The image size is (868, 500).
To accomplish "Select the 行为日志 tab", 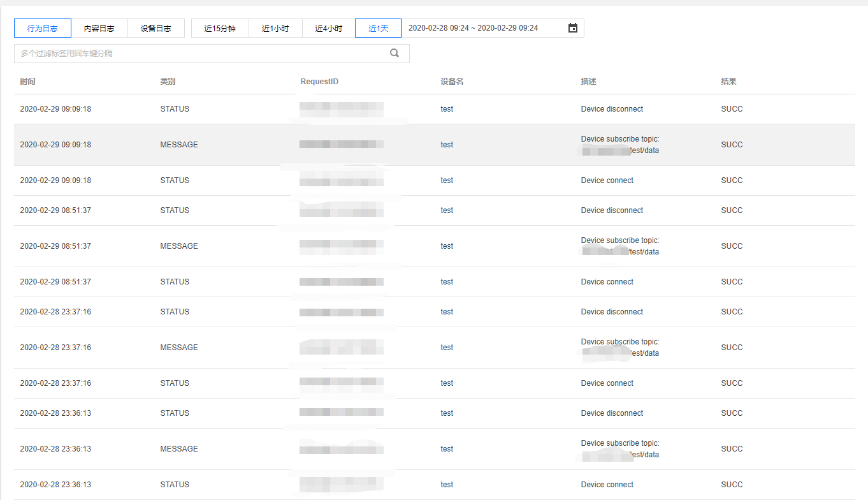I will point(42,27).
